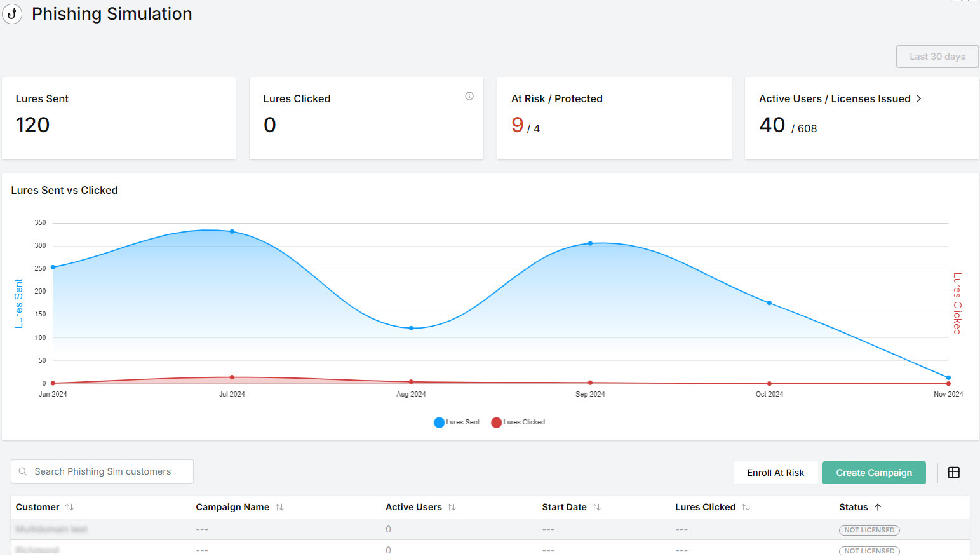This screenshot has height=556, width=980.
Task: Select the Sep 2024 Lures Sent data point
Action: [590, 243]
